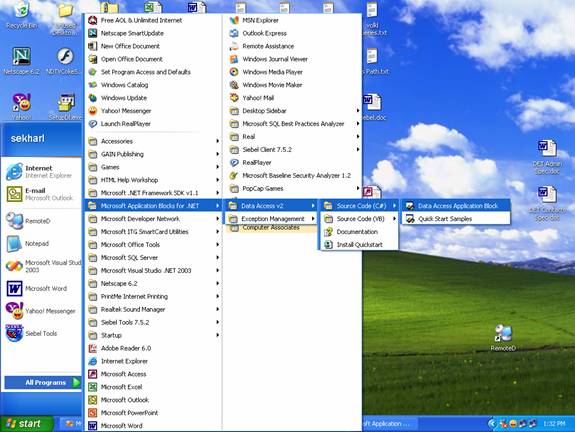
Task: Launch Outlook Express
Action: pos(293,33)
